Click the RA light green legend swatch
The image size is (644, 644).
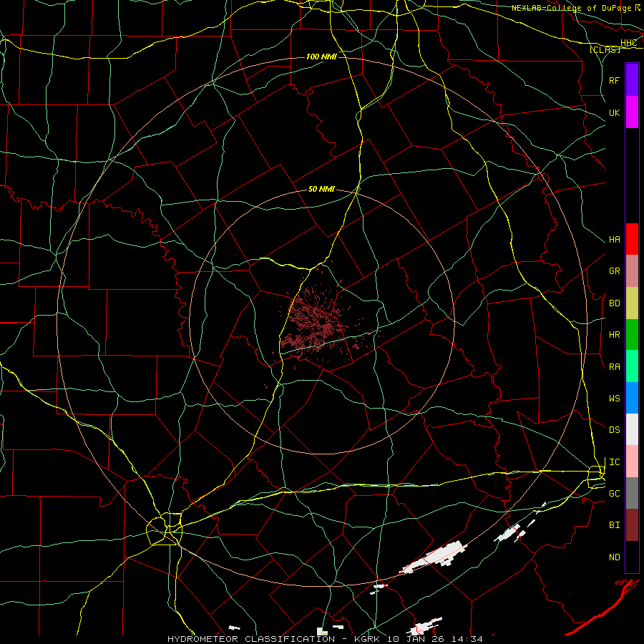[632, 366]
